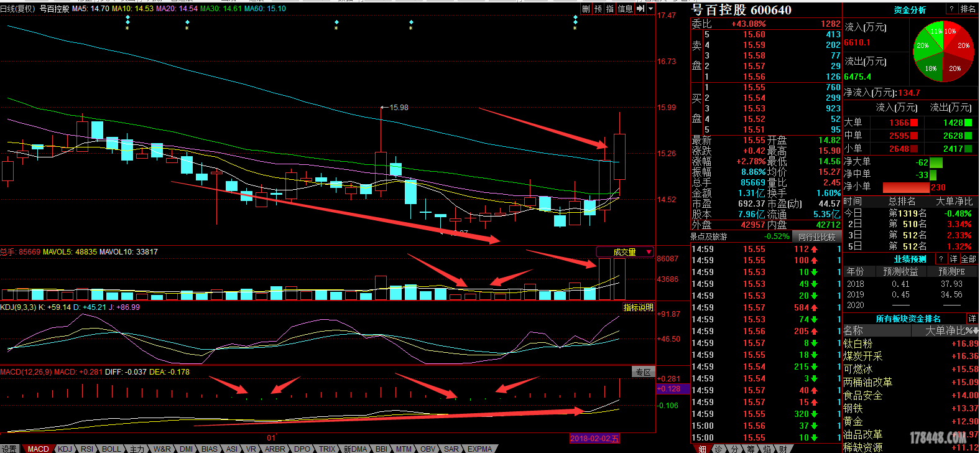Switch to the OBV indicator tab

[x=428, y=449]
